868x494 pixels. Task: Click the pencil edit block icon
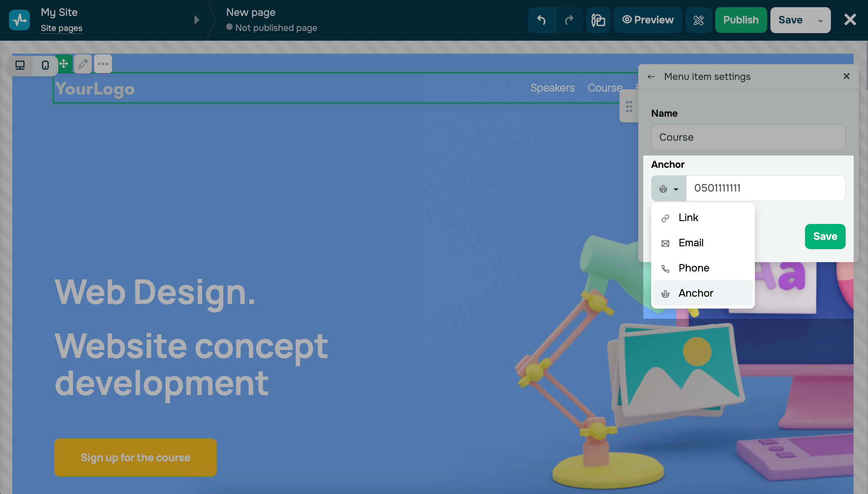[x=83, y=64]
